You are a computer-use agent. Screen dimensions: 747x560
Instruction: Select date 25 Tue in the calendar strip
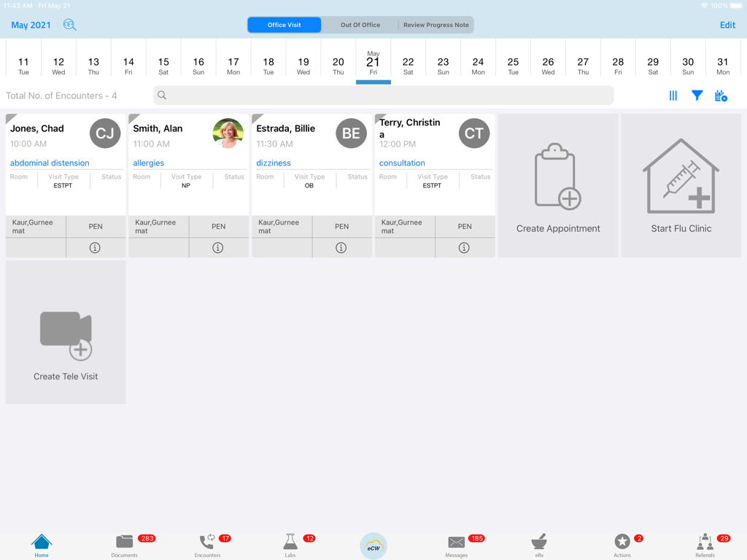click(x=513, y=62)
